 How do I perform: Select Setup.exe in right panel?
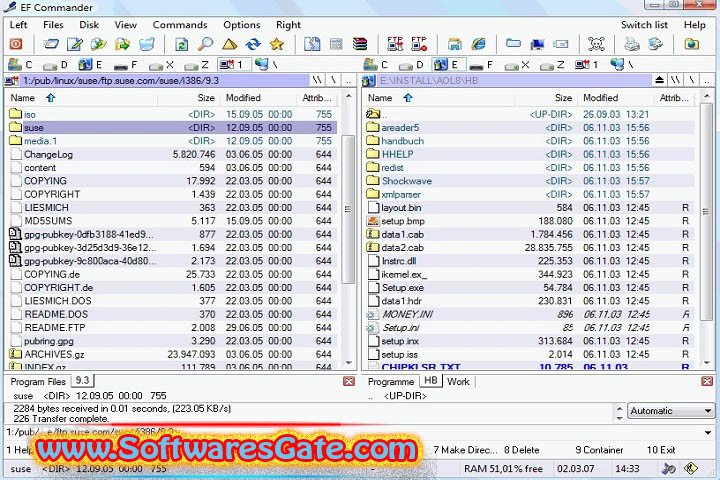pyautogui.click(x=529, y=288)
